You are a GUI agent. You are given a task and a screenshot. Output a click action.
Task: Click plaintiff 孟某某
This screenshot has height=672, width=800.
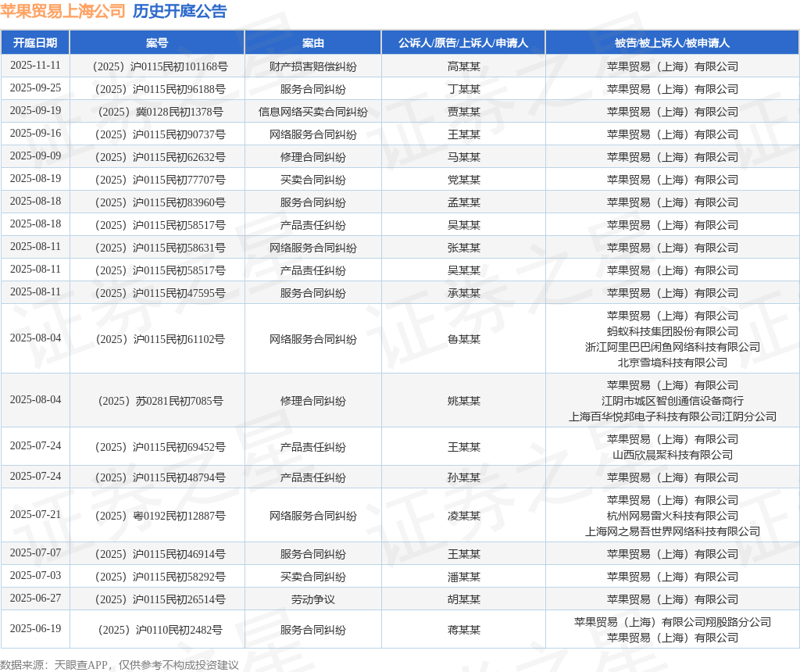click(x=464, y=202)
